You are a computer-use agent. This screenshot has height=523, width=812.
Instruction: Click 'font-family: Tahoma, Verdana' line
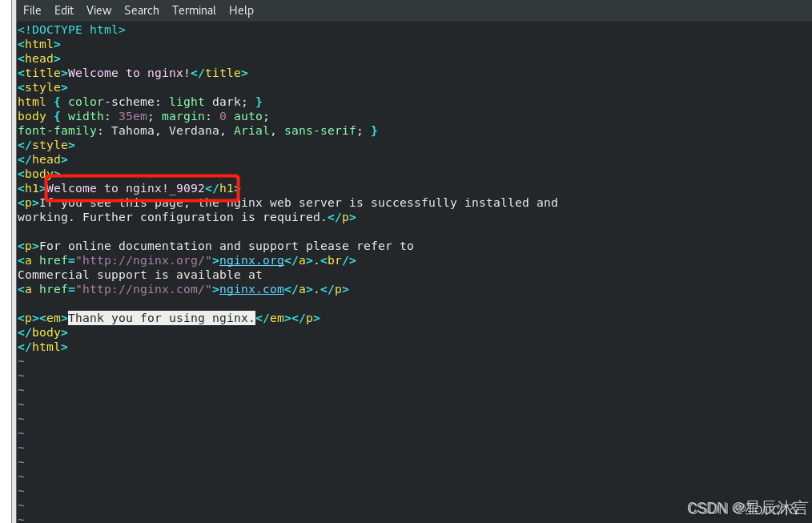pos(197,131)
